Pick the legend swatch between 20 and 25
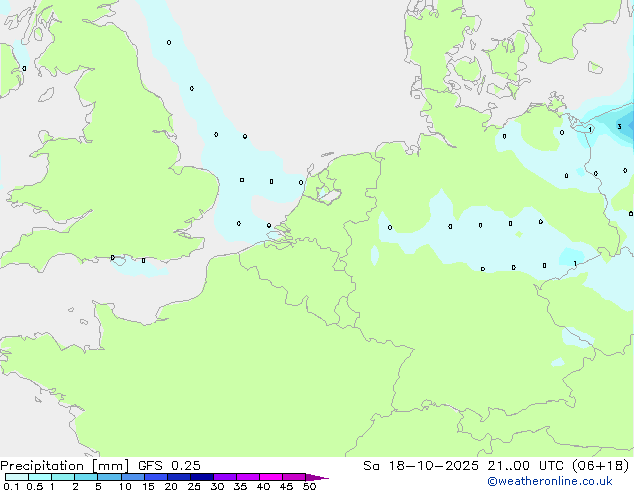 tap(179, 477)
